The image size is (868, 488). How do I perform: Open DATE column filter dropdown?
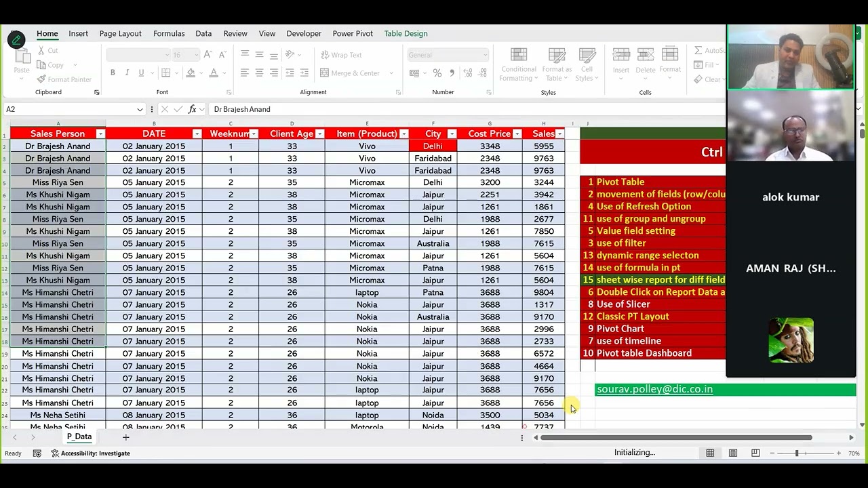point(197,134)
